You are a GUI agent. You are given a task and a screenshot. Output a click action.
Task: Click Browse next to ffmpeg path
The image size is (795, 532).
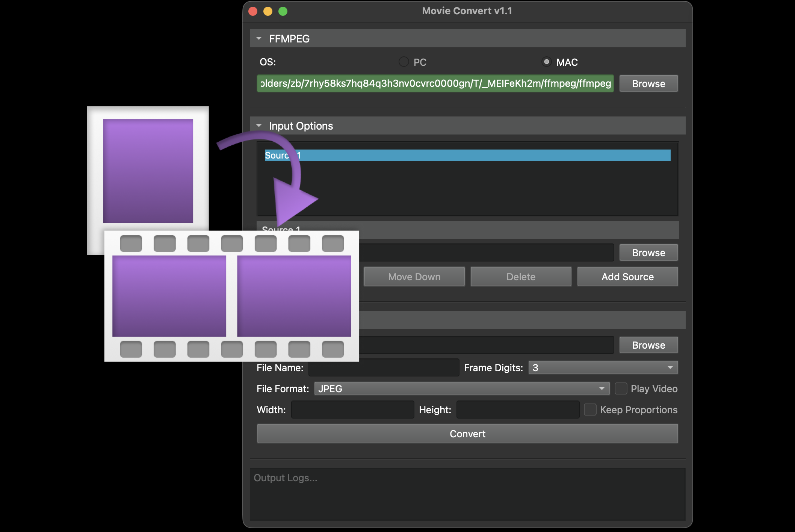click(x=648, y=83)
